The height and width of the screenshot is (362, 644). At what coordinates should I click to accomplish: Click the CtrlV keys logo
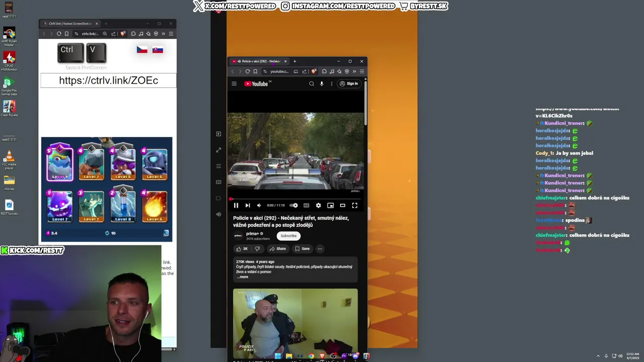tap(82, 53)
